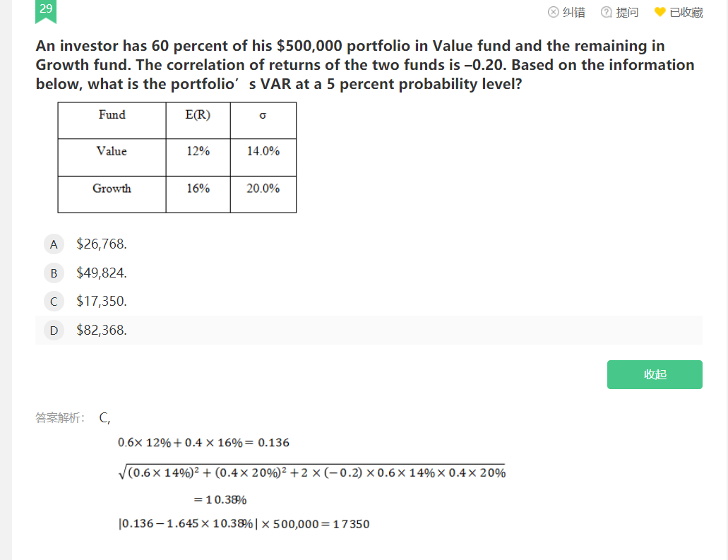This screenshot has width=728, height=560.
Task: Click the 纠错 error-report circle icon
Action: [x=554, y=12]
